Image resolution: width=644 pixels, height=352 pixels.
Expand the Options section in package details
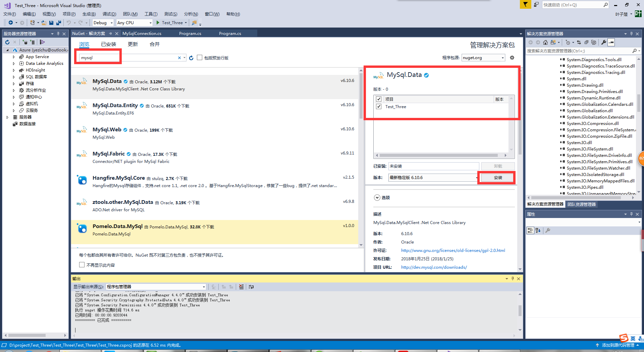[x=377, y=197]
